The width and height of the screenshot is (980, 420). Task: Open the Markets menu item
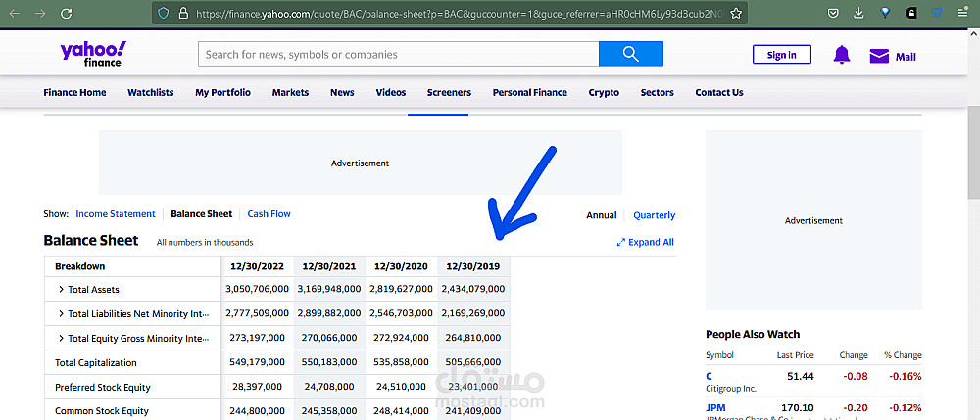(291, 92)
